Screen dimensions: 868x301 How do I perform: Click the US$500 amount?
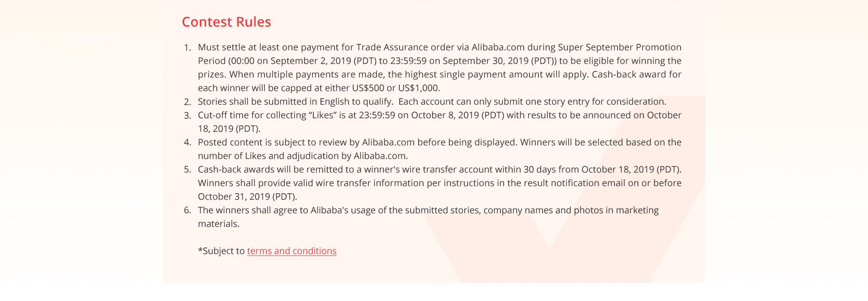368,88
